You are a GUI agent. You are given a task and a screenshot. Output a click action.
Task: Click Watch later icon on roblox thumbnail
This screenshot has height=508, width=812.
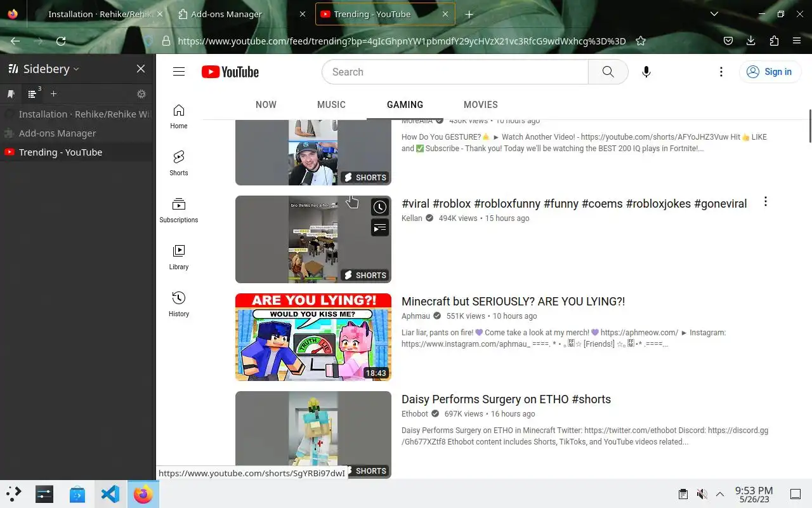point(379,207)
